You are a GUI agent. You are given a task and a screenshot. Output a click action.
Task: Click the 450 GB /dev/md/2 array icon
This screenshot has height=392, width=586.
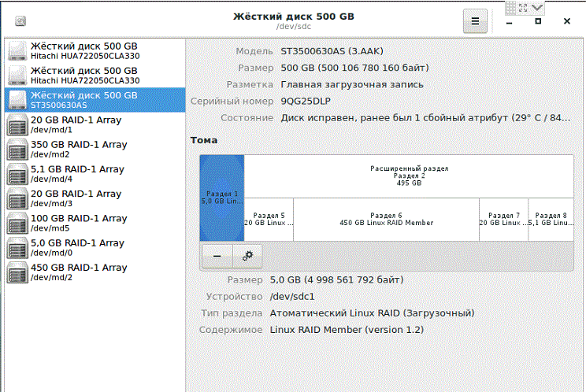(x=17, y=272)
